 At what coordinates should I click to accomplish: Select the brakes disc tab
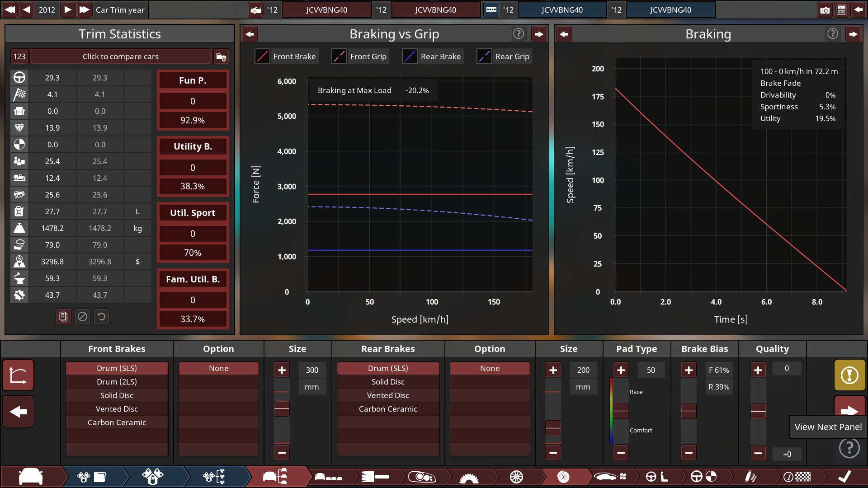(x=563, y=477)
